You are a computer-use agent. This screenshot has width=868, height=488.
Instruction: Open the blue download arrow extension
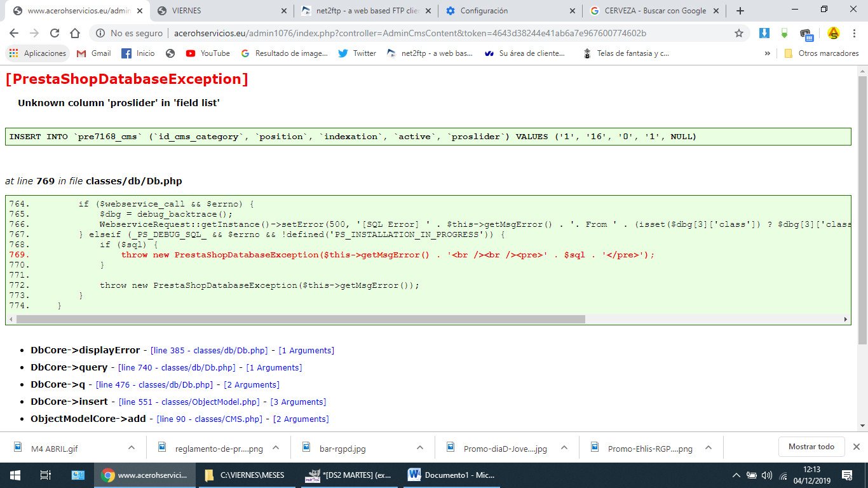(x=764, y=33)
